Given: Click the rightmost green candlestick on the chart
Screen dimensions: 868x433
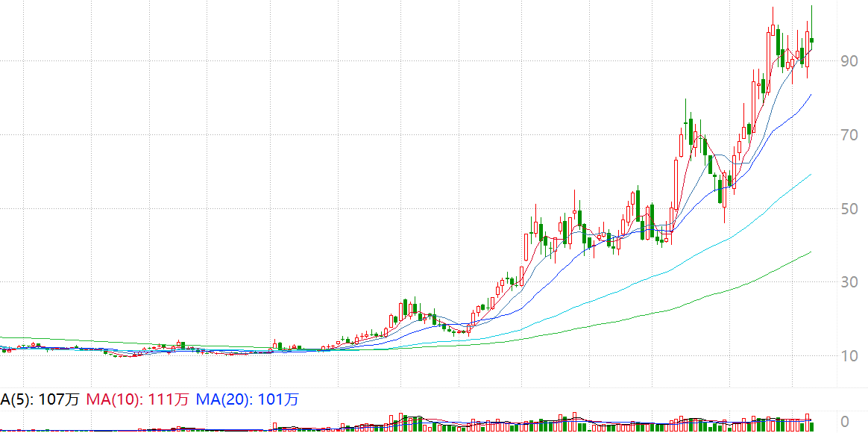Looking at the screenshot, I should click(x=811, y=40).
